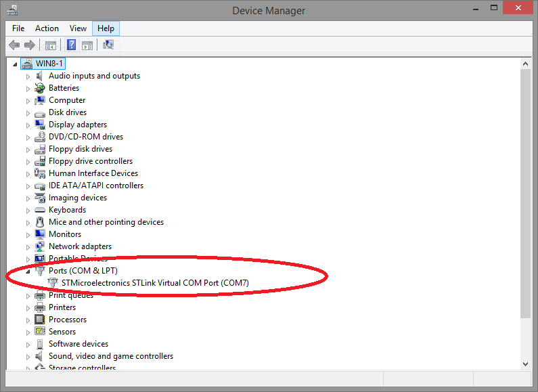Expand the Audio inputs and outputs node
Screen dimensions: 538x392
pos(28,77)
